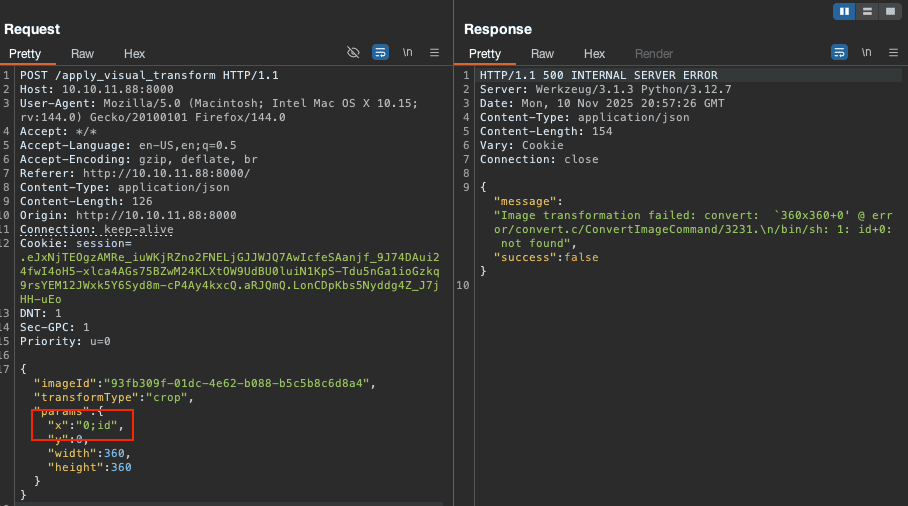Toggle line wrap icon in Request panel
The width and height of the screenshot is (908, 506).
click(x=380, y=52)
